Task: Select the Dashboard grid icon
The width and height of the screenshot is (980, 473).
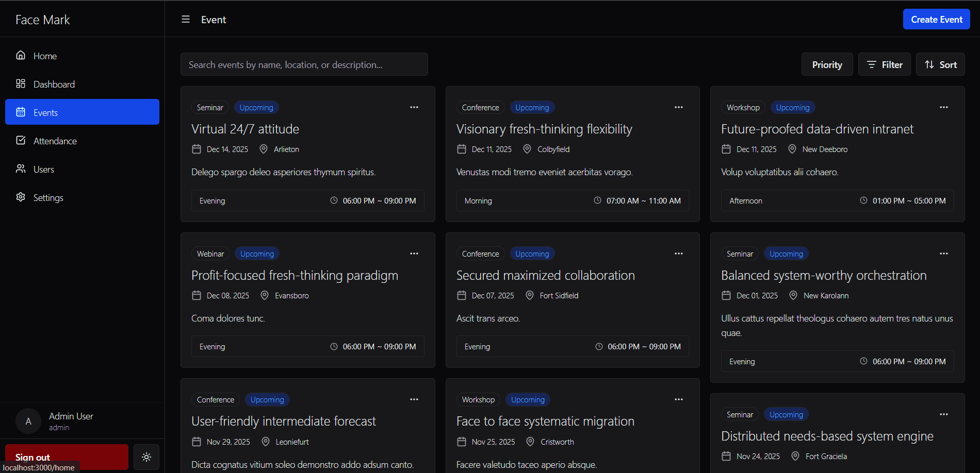Action: (21, 83)
